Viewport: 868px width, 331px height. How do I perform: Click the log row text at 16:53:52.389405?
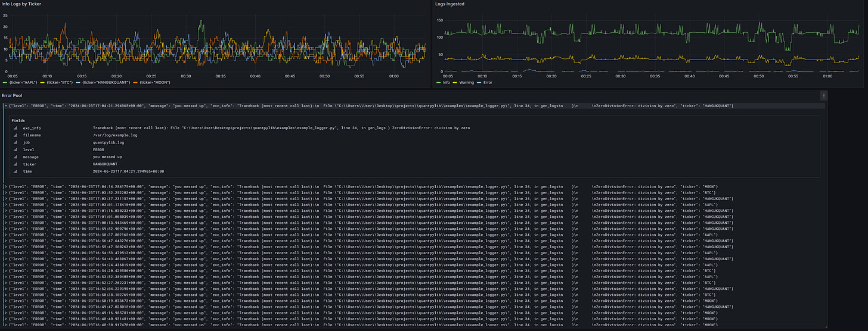point(364,277)
